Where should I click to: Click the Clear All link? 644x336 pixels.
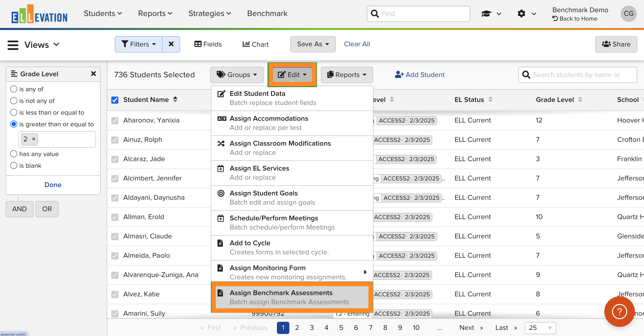pos(357,44)
